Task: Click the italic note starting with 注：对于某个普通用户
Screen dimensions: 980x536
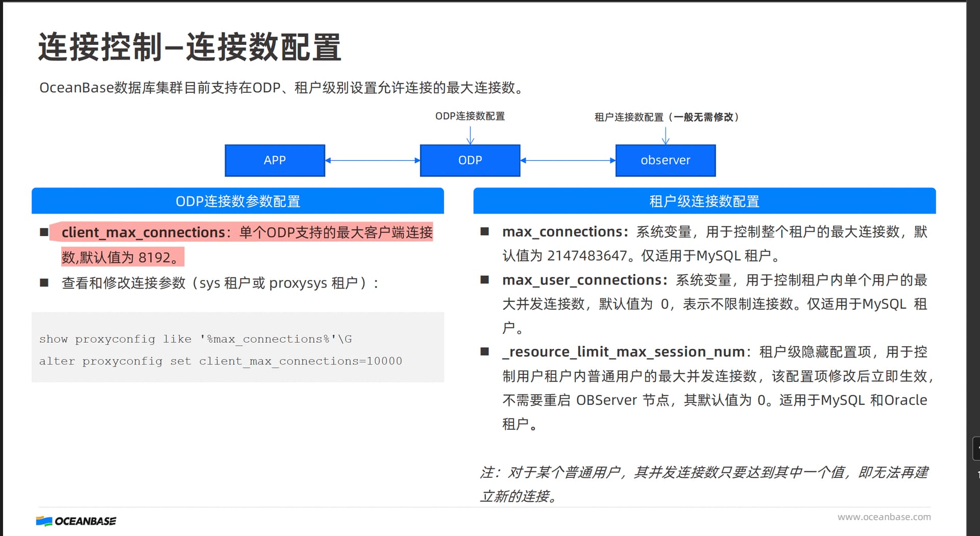Action: [x=704, y=483]
